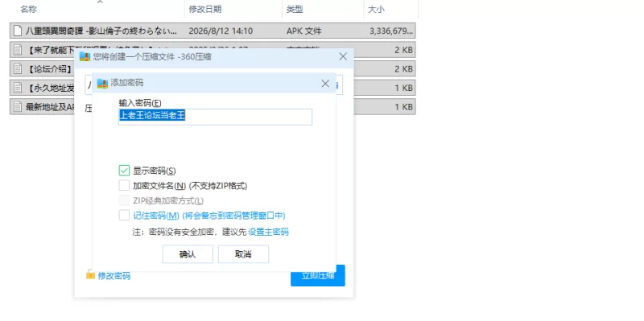
Task: Click the lock icon beside 修改密码
Action: [90, 274]
